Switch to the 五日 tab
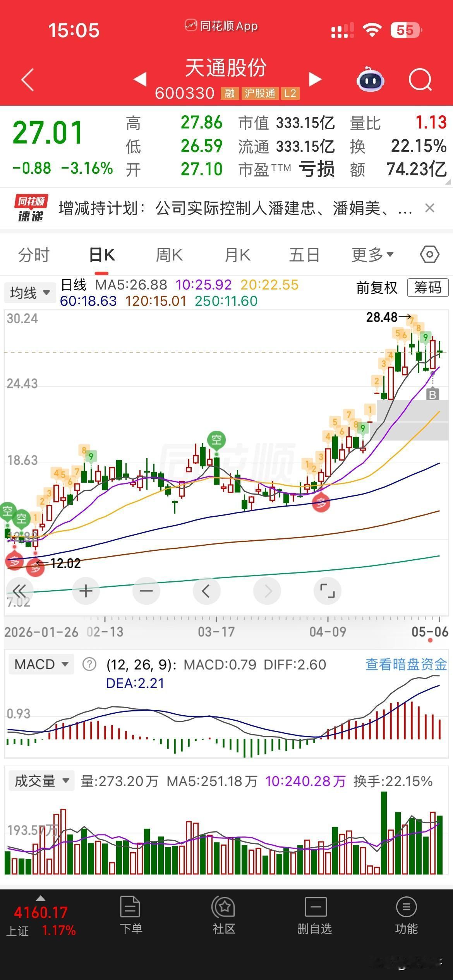Viewport: 453px width, 980px height. 304,255
